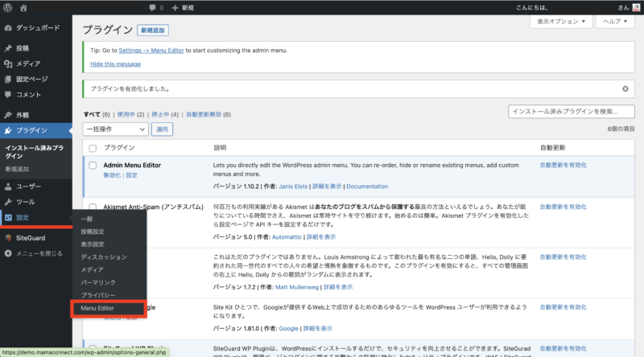Viewport: 644px width, 357px height.
Task: Check the Admin Menu Editor checkbox
Action: [93, 166]
